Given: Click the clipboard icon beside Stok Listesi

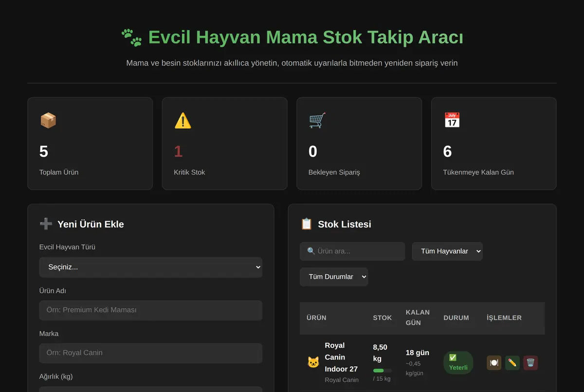Looking at the screenshot, I should tap(307, 224).
